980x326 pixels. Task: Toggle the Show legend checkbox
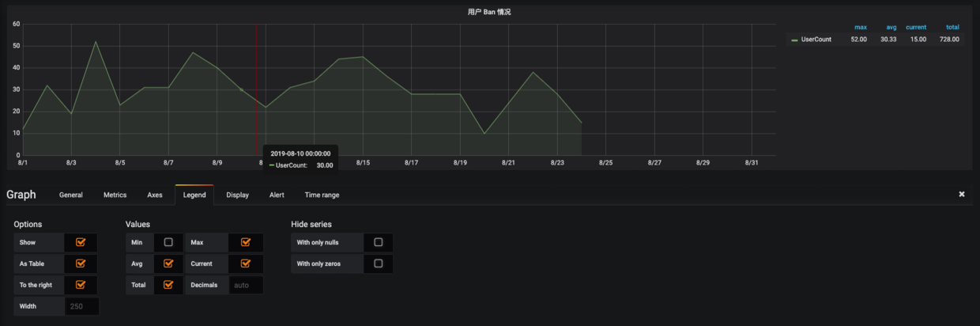(x=81, y=242)
